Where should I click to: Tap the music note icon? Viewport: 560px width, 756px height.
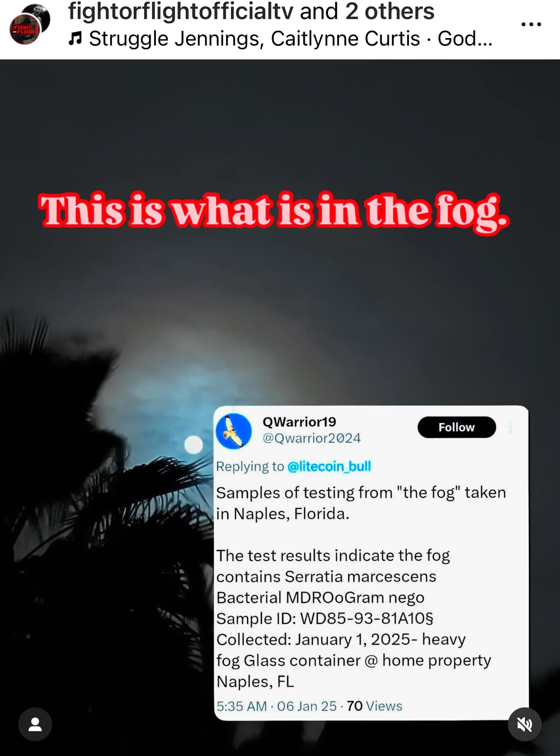(x=75, y=39)
